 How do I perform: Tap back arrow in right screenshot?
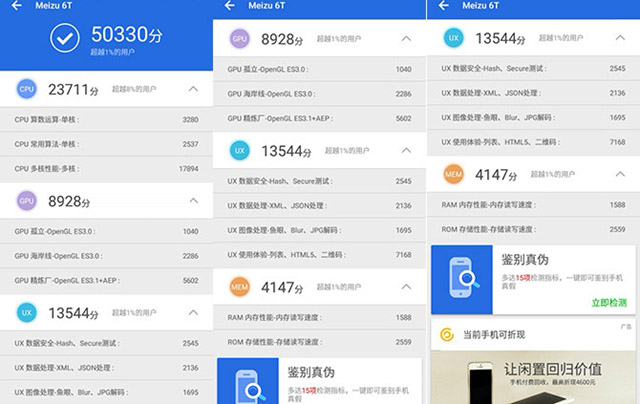444,6
